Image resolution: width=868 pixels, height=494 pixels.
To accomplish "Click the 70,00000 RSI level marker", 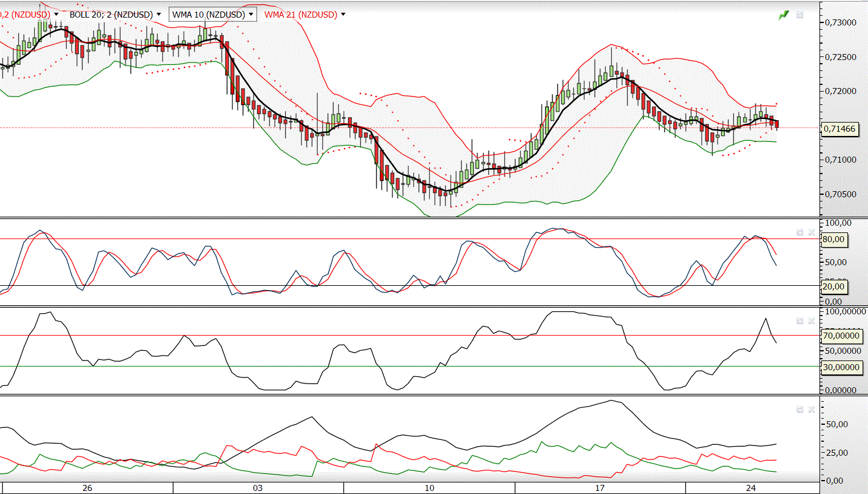I will (840, 335).
